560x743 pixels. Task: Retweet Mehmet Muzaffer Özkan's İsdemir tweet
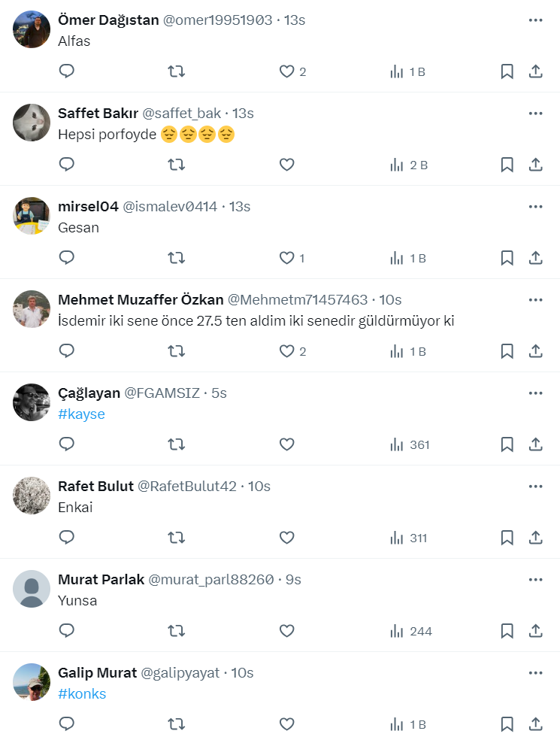tap(176, 351)
